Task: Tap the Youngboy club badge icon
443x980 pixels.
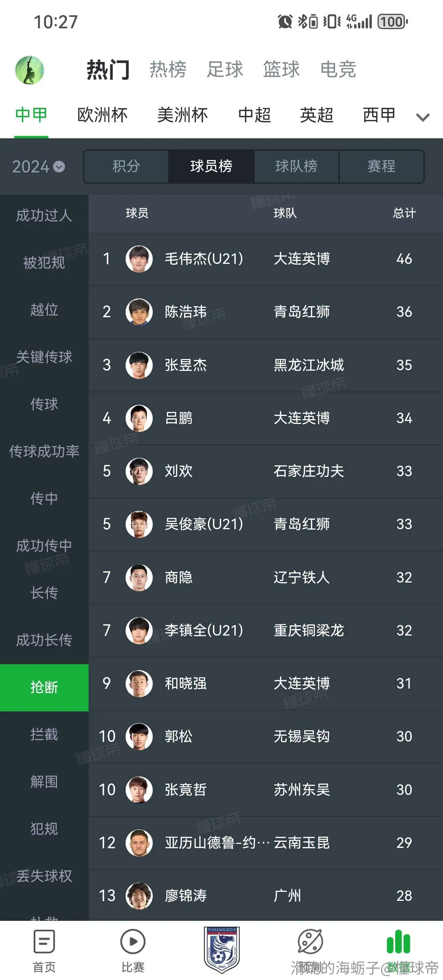Action: point(221,950)
